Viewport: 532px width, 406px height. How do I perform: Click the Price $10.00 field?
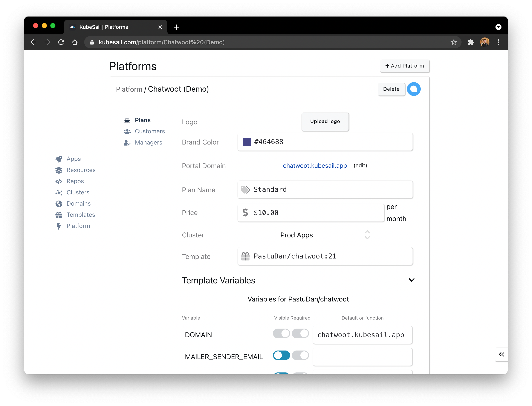(x=311, y=213)
